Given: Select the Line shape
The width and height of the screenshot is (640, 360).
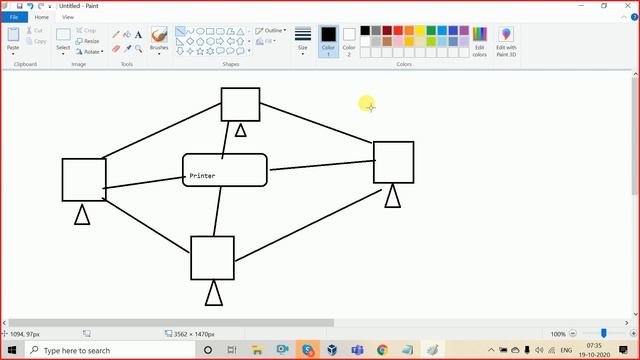Looking at the screenshot, I should [x=180, y=31].
